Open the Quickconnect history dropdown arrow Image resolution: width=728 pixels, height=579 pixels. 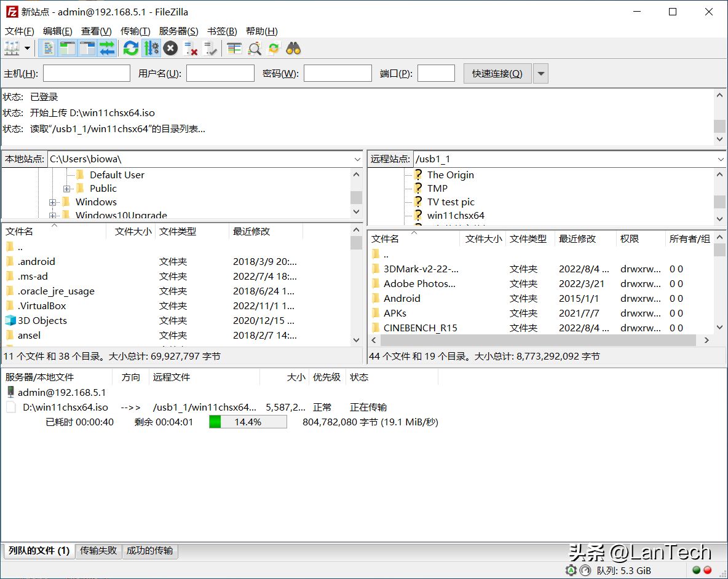point(540,74)
